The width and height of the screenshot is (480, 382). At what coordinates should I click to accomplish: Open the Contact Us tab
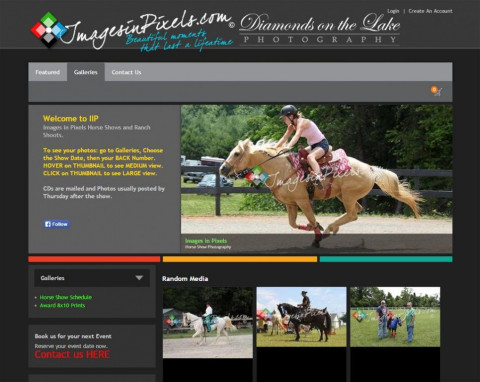coord(126,72)
